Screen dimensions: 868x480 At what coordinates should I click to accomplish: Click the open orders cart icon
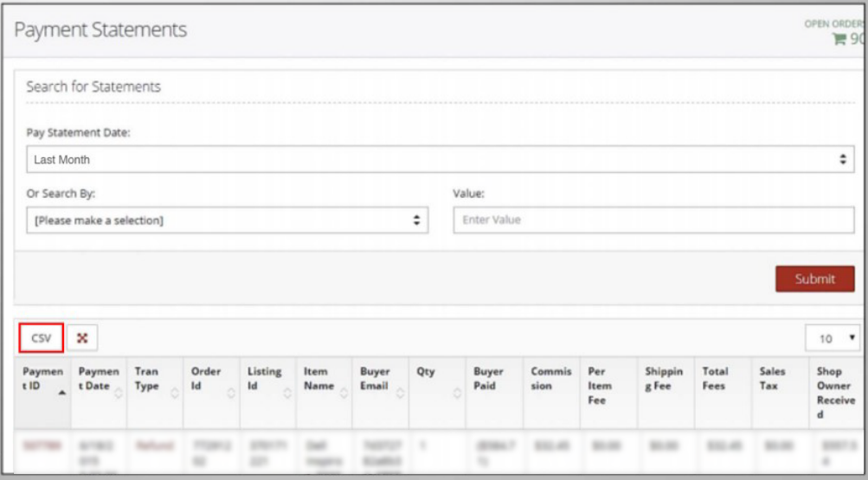click(x=839, y=39)
